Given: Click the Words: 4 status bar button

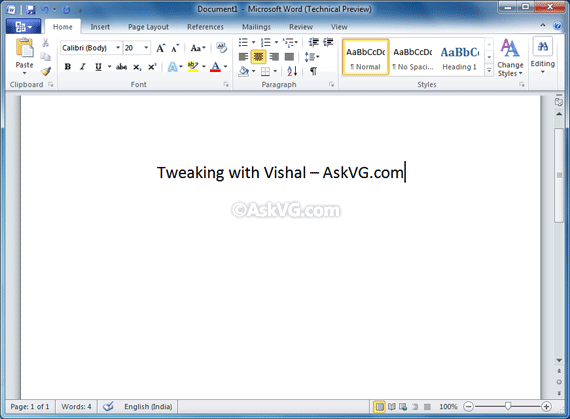Looking at the screenshot, I should (76, 406).
